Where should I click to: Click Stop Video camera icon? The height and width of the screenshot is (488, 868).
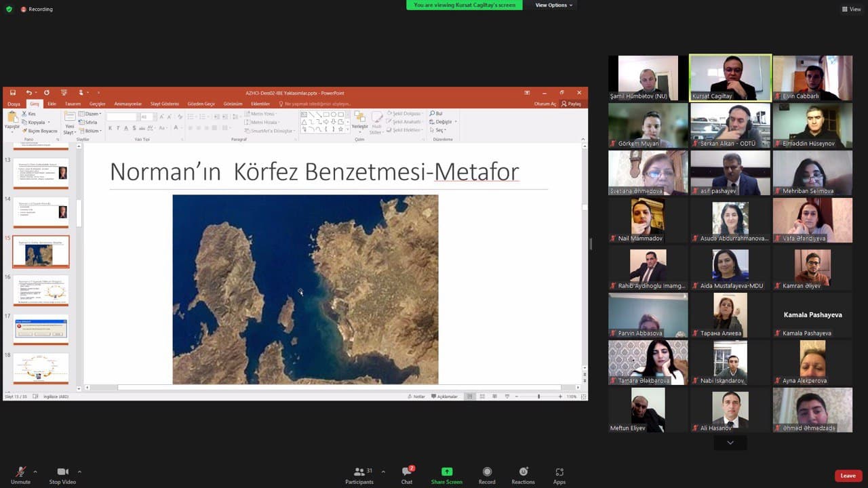click(62, 472)
